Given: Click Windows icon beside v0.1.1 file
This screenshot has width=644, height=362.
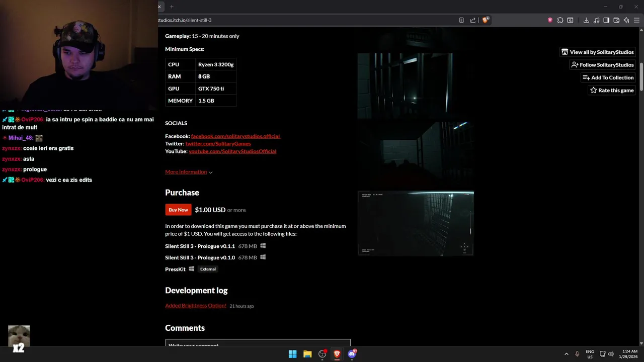Looking at the screenshot, I should tap(263, 246).
